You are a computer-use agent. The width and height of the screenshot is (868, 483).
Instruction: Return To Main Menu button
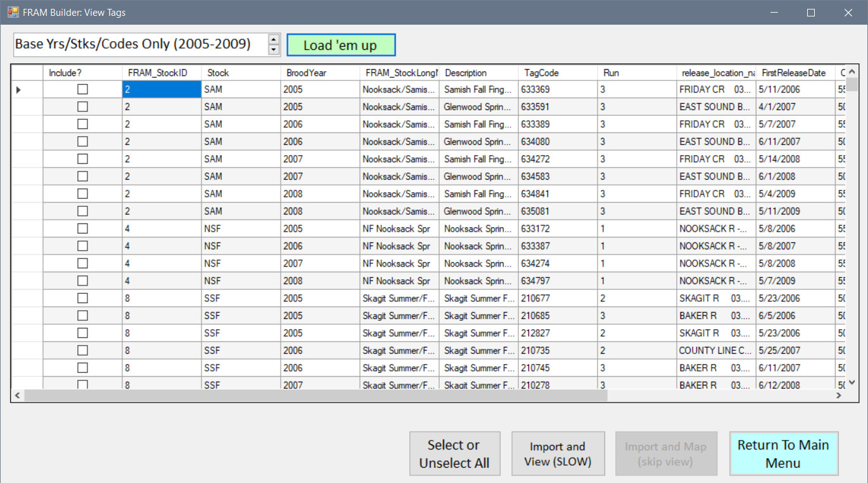point(784,454)
